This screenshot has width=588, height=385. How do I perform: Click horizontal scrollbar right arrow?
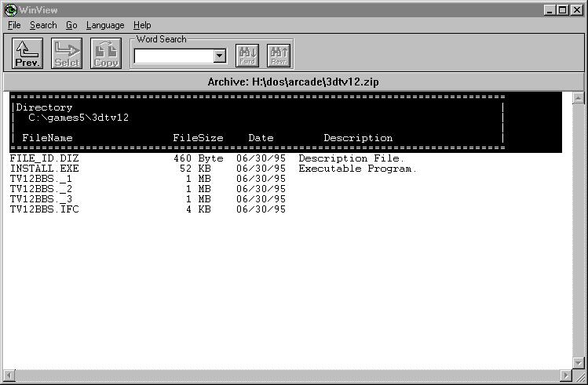point(565,375)
